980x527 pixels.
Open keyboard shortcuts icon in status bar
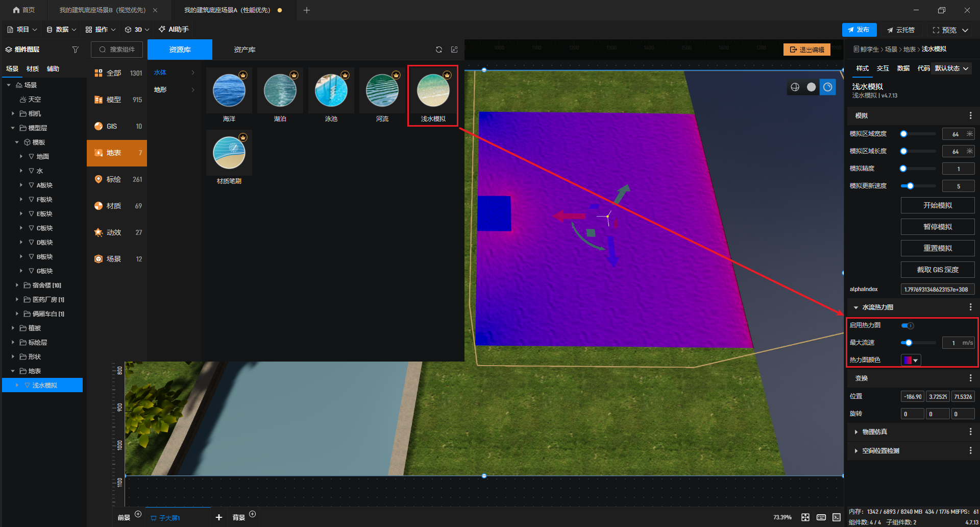point(821,517)
